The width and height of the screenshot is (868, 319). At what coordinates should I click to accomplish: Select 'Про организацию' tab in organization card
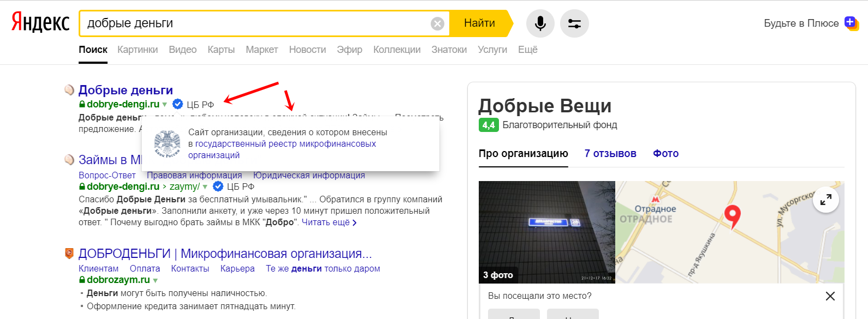524,154
